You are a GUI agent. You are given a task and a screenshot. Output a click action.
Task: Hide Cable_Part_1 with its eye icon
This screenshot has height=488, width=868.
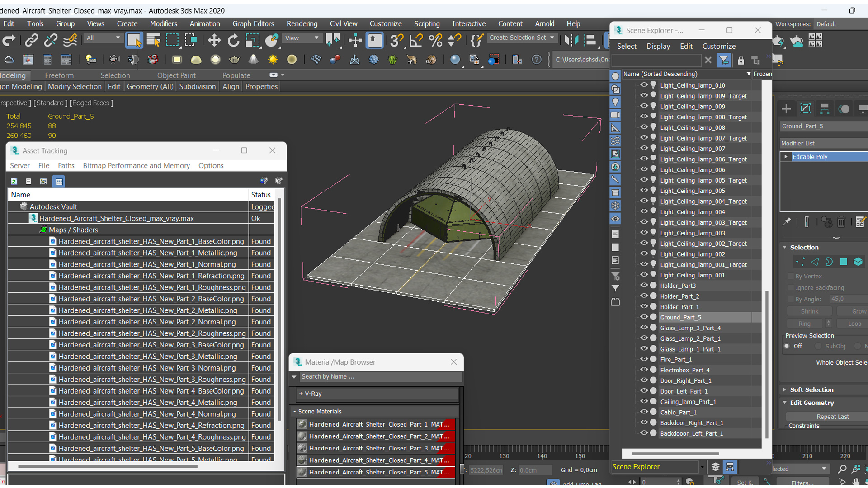tap(644, 412)
